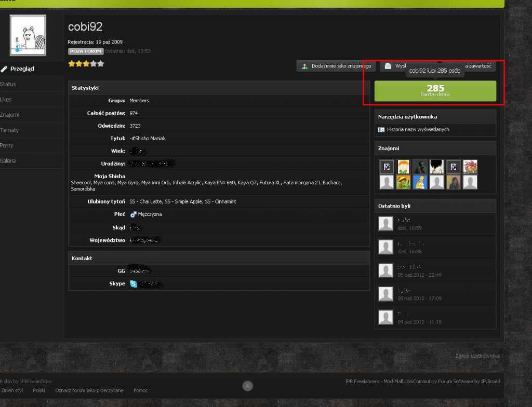
Task: Click the beaver avatar profile picture
Action: pyautogui.click(x=28, y=35)
